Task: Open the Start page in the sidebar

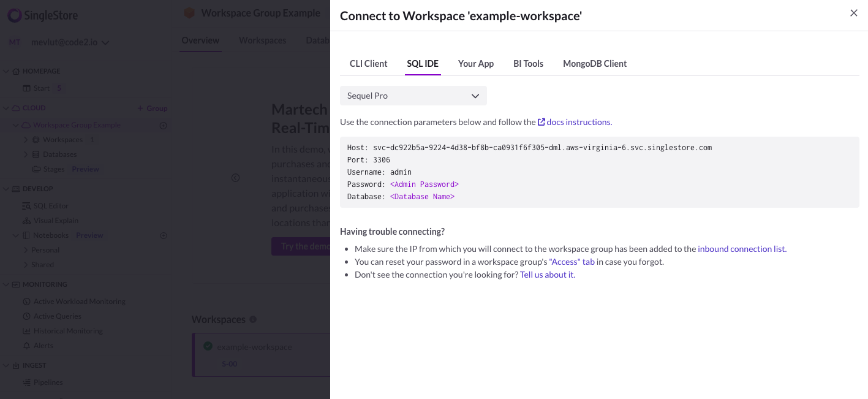Action: coord(42,88)
